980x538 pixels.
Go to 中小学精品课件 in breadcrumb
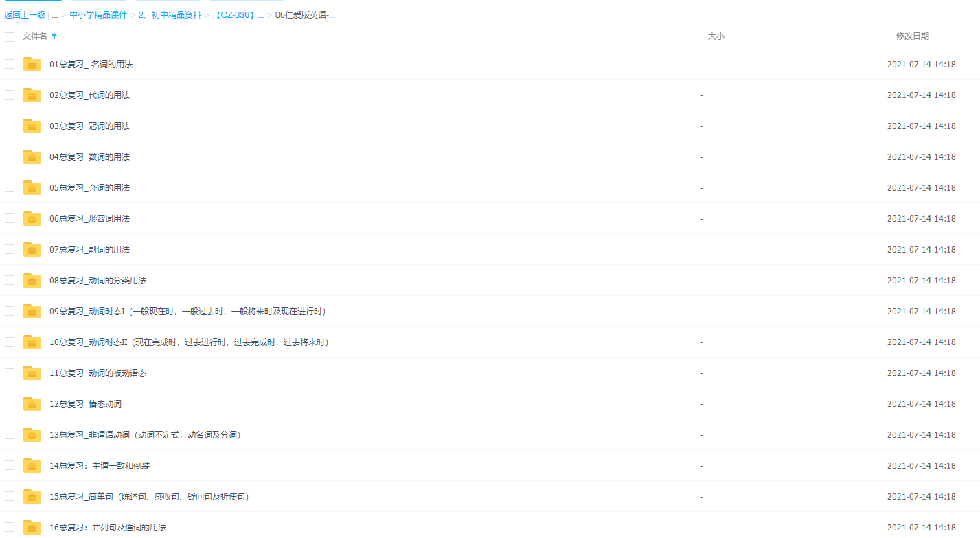(x=98, y=15)
